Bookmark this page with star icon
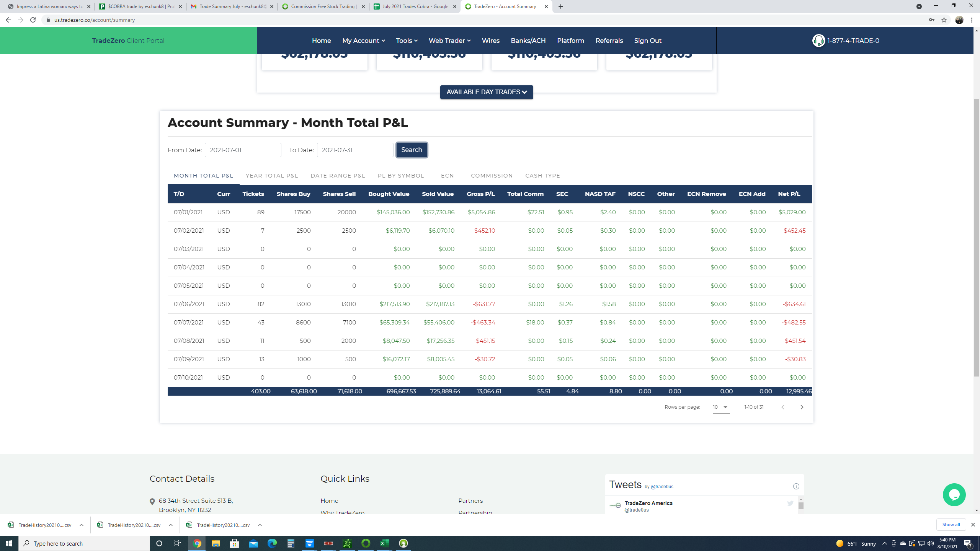This screenshot has height=551, width=980. pyautogui.click(x=944, y=20)
